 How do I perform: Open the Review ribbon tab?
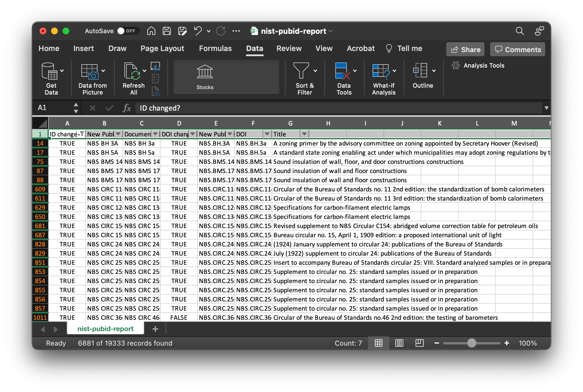(289, 48)
